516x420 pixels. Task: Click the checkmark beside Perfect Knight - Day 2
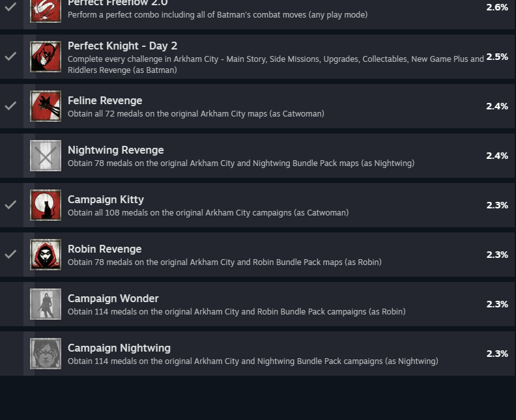(x=10, y=56)
